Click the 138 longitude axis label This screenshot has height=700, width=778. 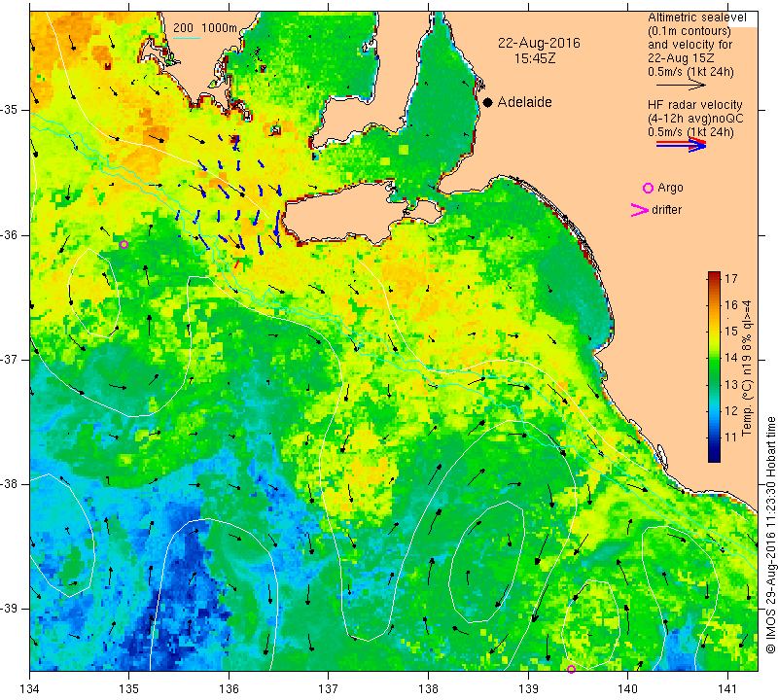[x=428, y=689]
